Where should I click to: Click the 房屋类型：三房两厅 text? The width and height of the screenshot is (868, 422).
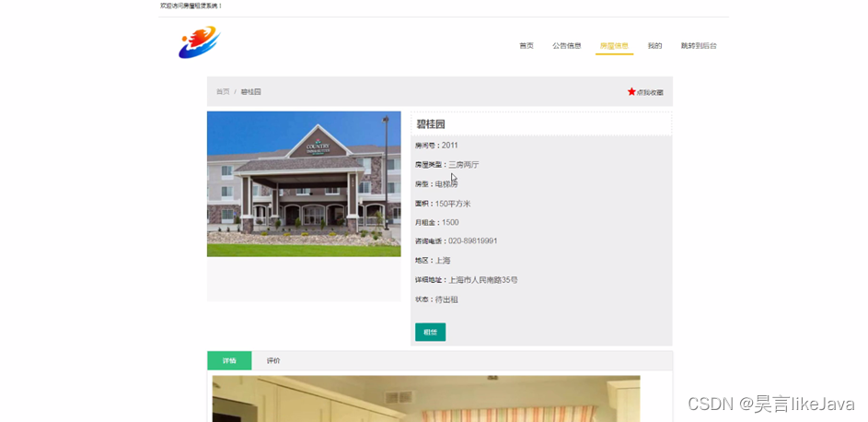point(447,165)
